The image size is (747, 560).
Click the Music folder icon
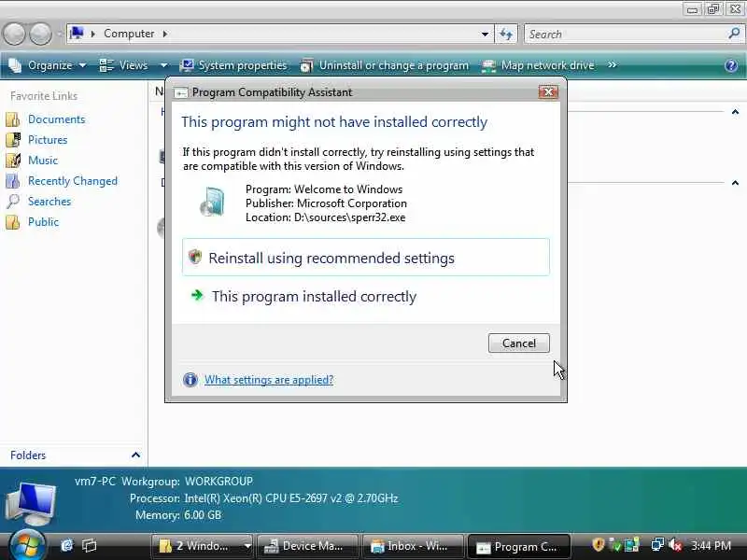pos(13,160)
